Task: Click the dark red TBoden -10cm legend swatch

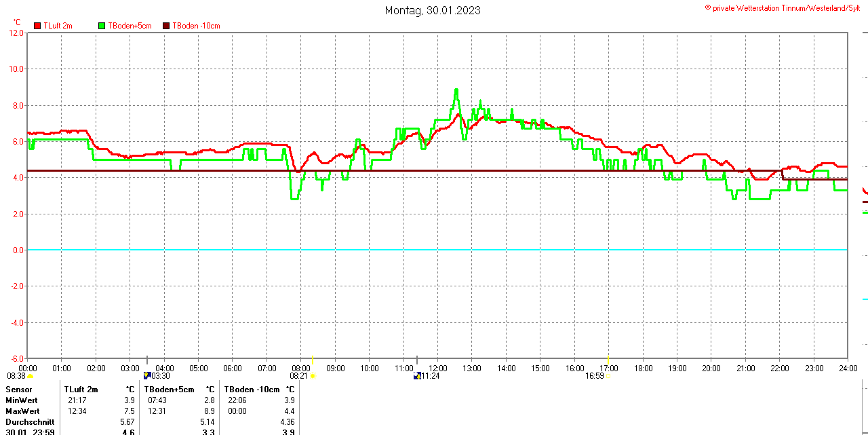Action: 166,26
